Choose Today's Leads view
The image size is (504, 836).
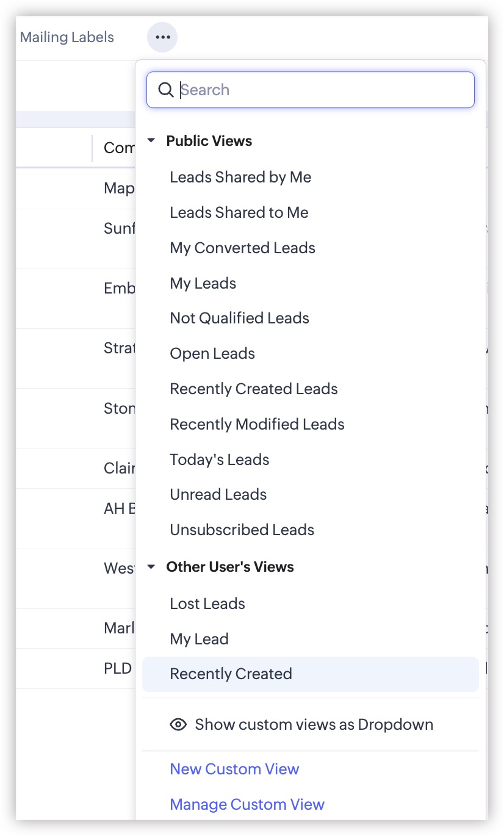tap(219, 460)
